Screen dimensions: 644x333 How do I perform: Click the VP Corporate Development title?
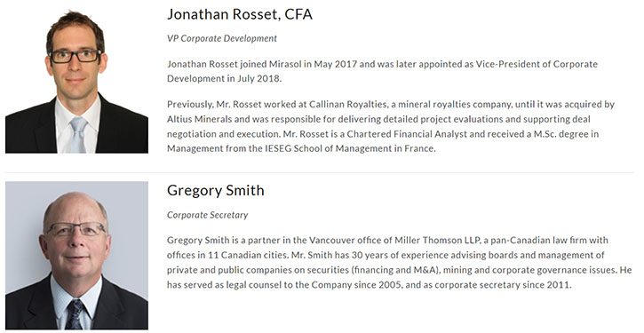[x=222, y=38]
